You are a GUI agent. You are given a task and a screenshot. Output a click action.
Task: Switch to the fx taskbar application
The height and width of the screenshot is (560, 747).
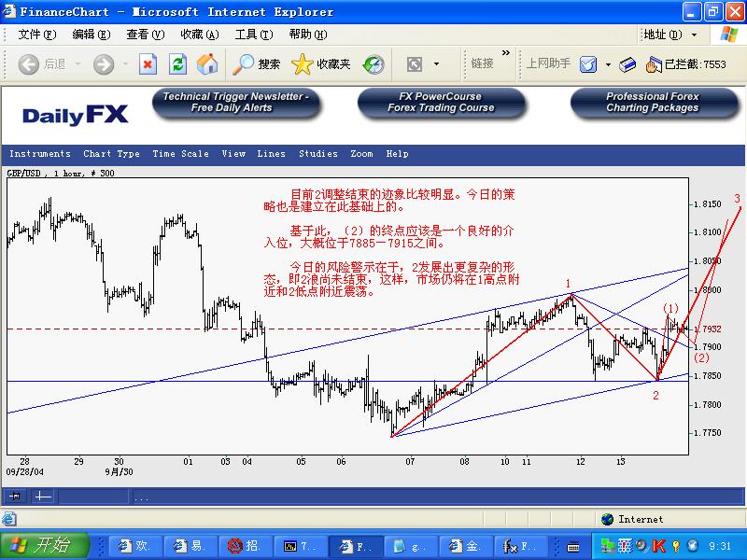(520, 546)
